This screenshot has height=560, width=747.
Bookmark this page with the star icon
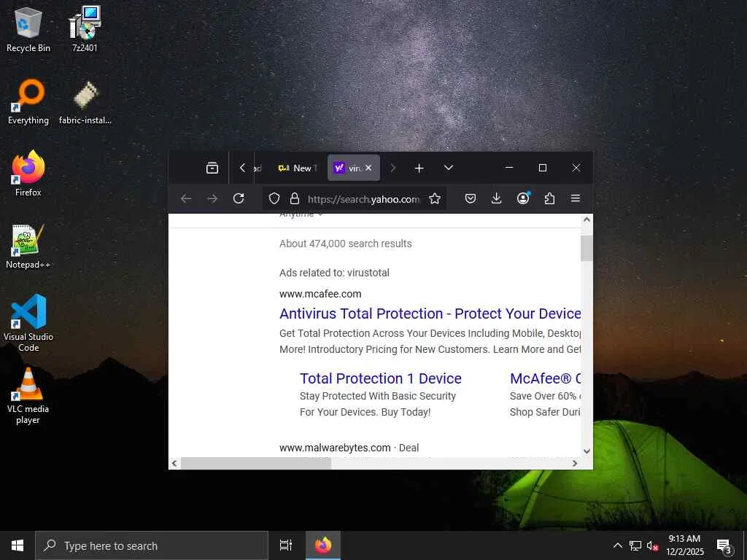(x=435, y=198)
